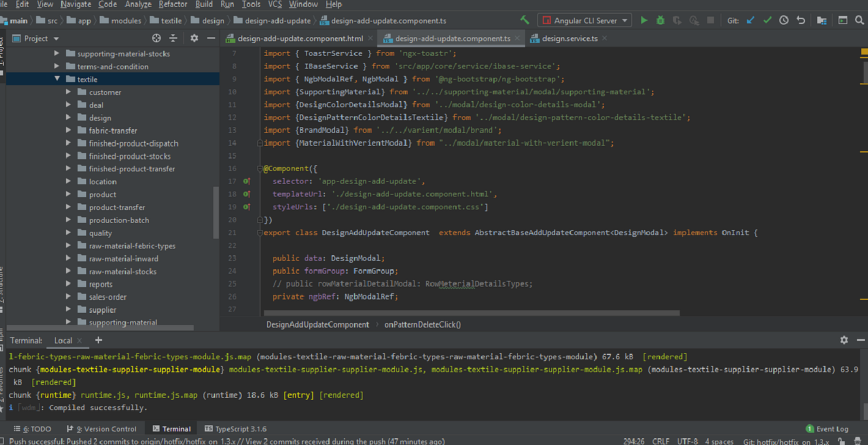Open Search Everywhere with the magnifier icon

tap(860, 20)
